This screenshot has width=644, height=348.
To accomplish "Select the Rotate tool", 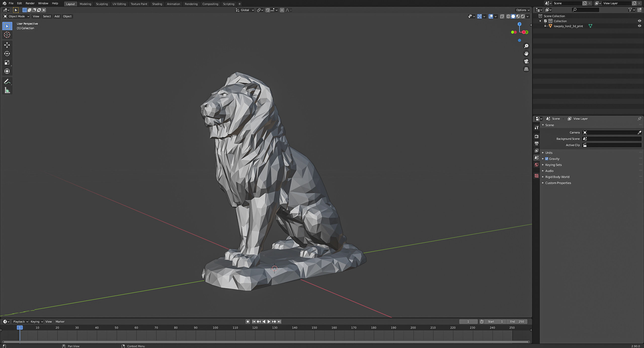I will (x=7, y=54).
